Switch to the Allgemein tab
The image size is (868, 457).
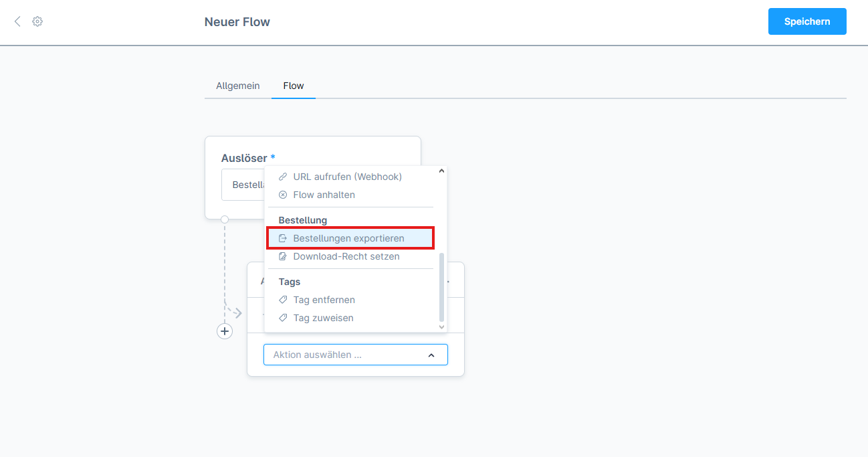(x=237, y=86)
